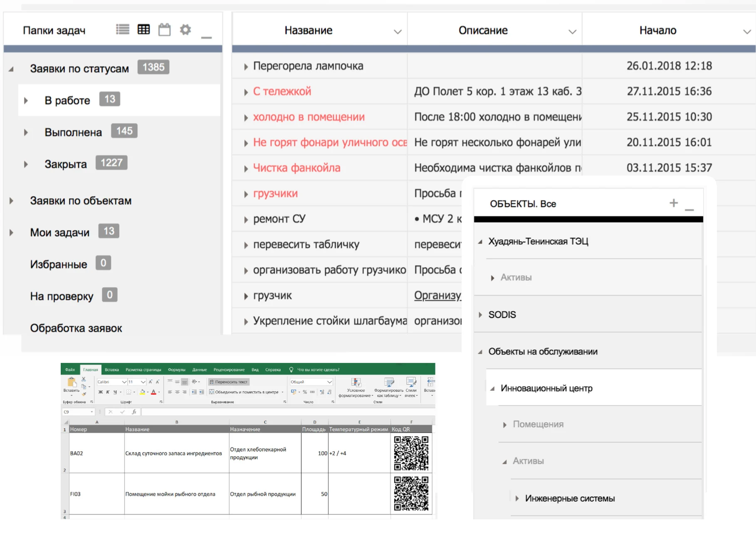Open Стили ячеек in Excel ribbon
This screenshot has height=541, width=756.
411,388
